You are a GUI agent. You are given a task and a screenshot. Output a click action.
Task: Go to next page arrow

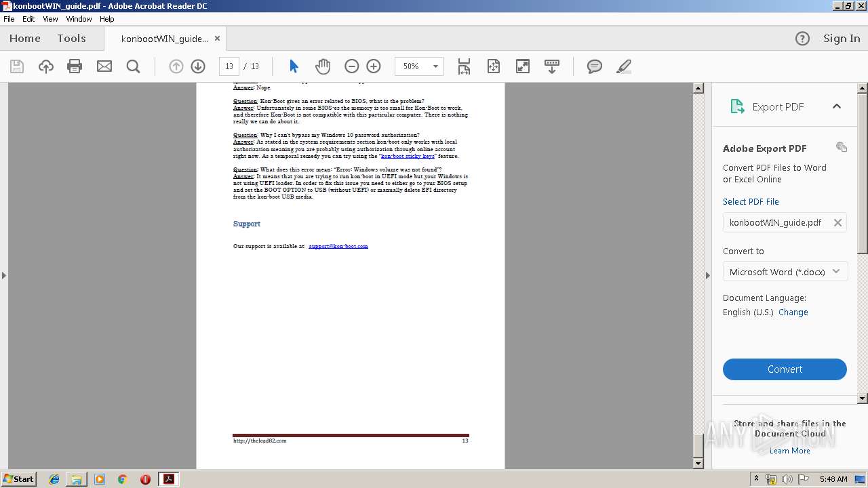198,66
